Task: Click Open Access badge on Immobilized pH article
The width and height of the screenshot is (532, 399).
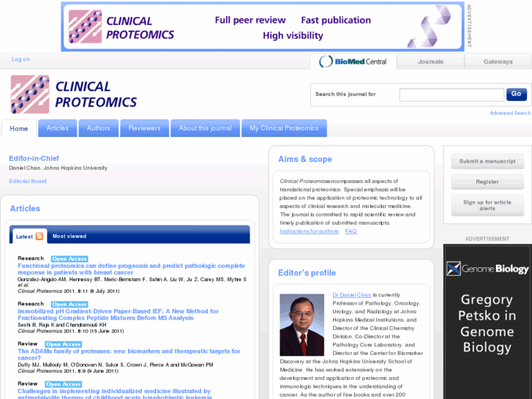Action: (x=70, y=305)
